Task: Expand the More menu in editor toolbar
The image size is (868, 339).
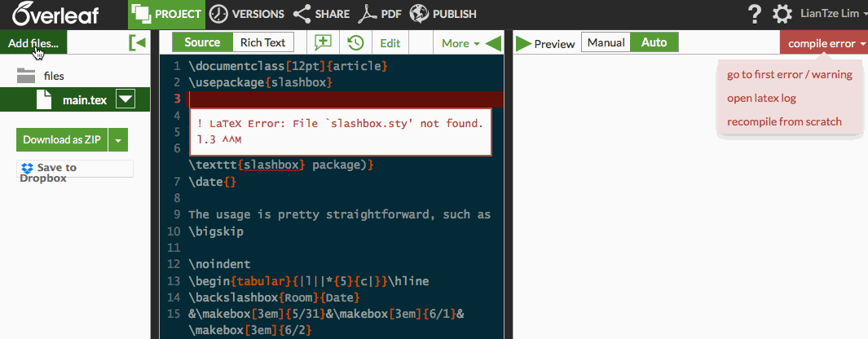Action: pyautogui.click(x=460, y=43)
